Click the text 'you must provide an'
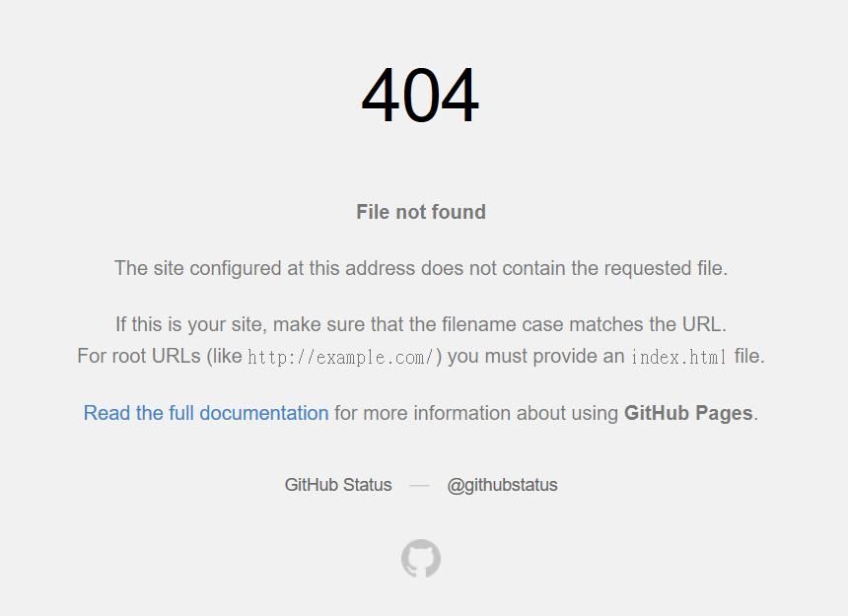The width and height of the screenshot is (848, 616). coord(536,356)
